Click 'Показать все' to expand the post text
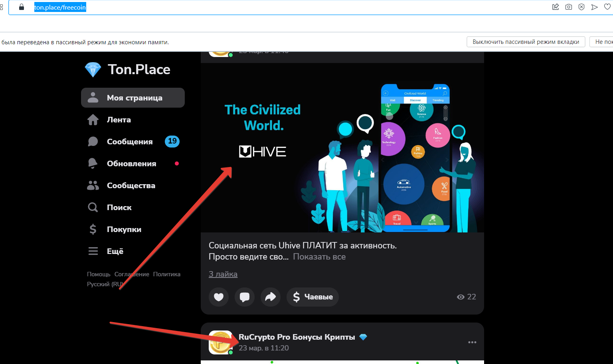613x364 pixels. pyautogui.click(x=319, y=257)
